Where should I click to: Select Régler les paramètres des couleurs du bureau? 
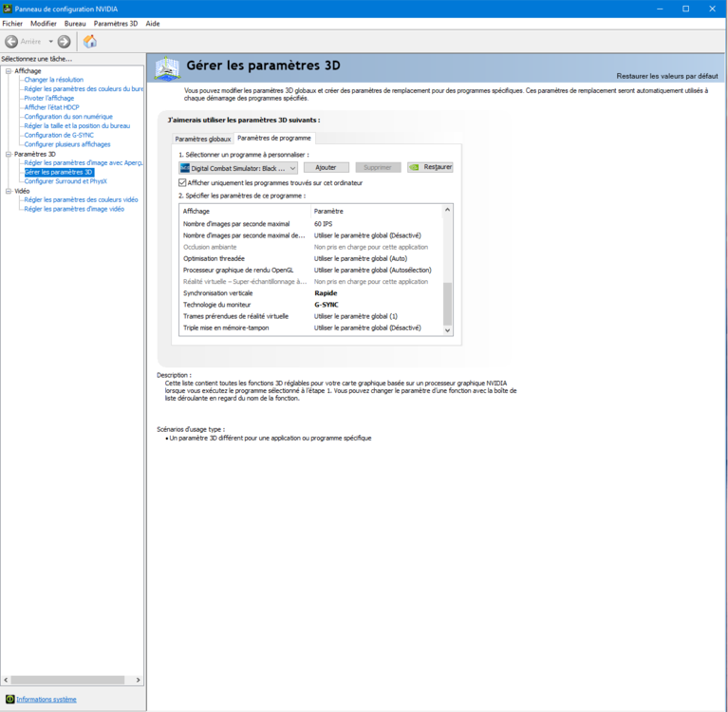click(84, 89)
